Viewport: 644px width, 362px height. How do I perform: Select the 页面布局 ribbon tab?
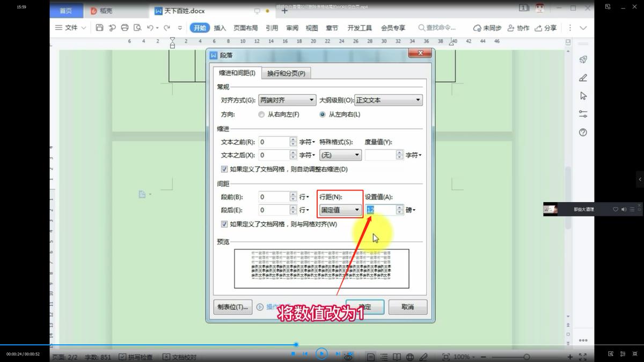[x=247, y=27]
